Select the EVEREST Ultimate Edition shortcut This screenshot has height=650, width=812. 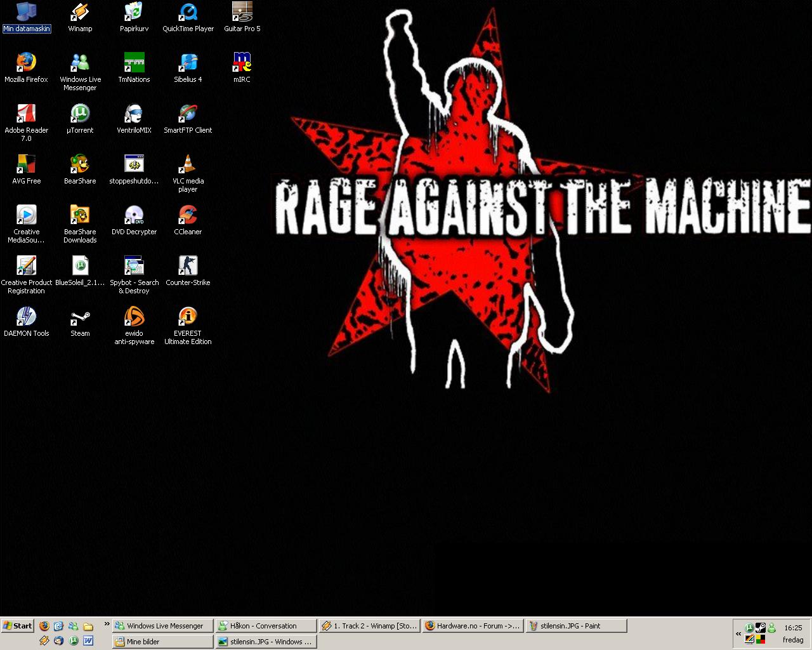click(188, 326)
